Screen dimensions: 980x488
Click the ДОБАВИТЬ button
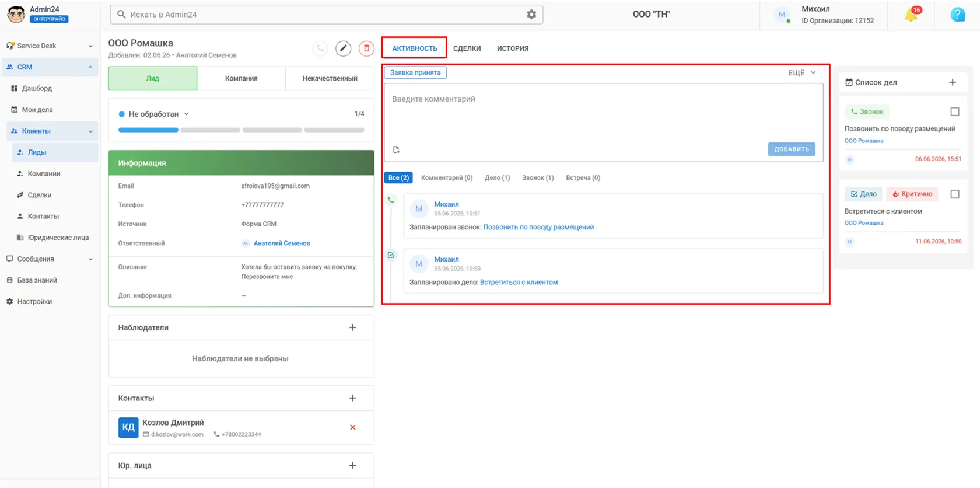792,149
